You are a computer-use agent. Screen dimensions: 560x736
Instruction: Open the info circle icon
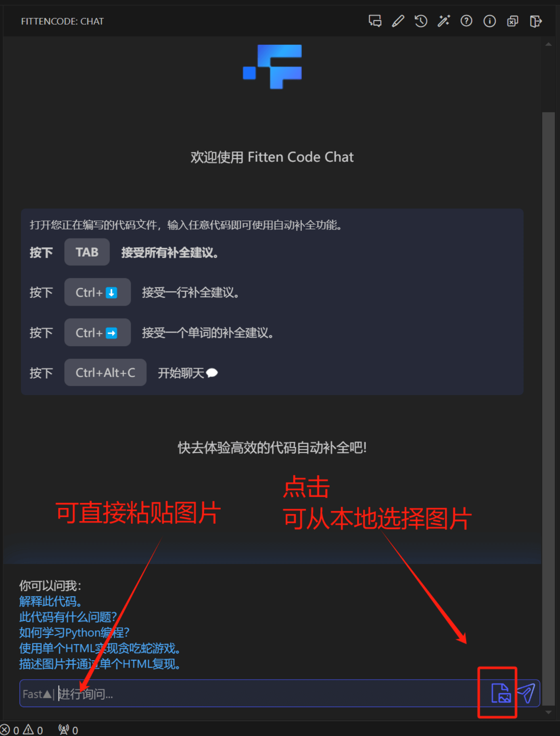tap(489, 21)
